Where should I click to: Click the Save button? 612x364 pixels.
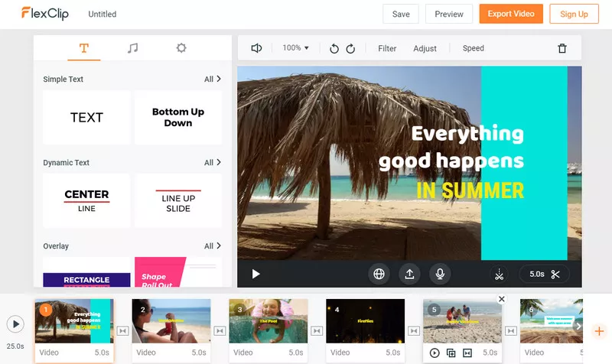click(401, 14)
